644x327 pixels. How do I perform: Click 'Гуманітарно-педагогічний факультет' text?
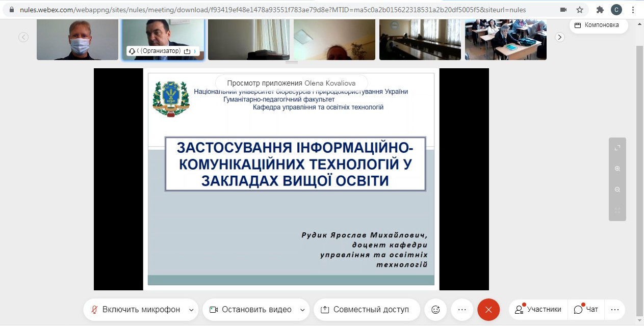point(279,100)
